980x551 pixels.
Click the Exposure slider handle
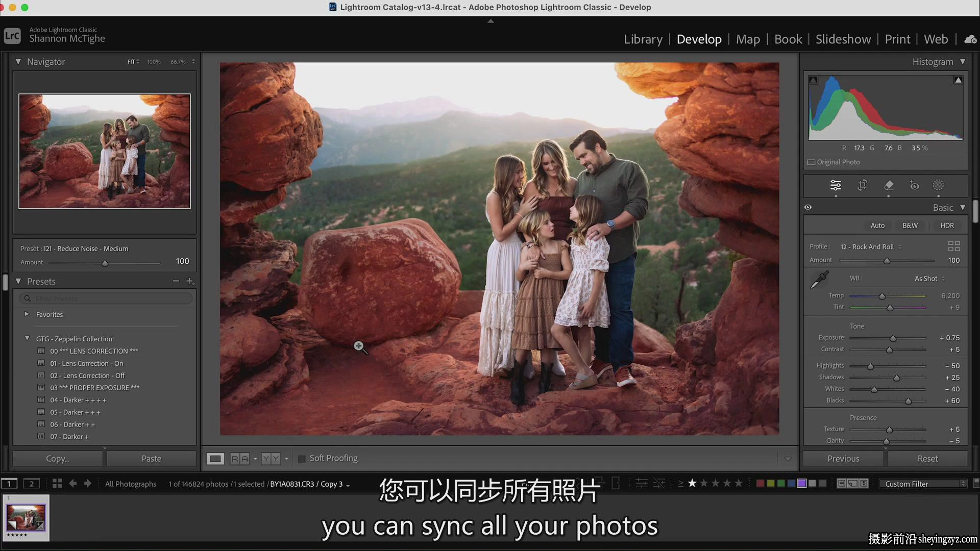(x=893, y=338)
